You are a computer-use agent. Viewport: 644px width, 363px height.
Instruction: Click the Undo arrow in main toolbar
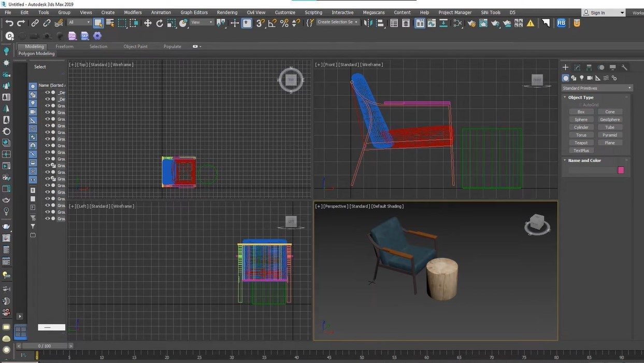coord(9,23)
